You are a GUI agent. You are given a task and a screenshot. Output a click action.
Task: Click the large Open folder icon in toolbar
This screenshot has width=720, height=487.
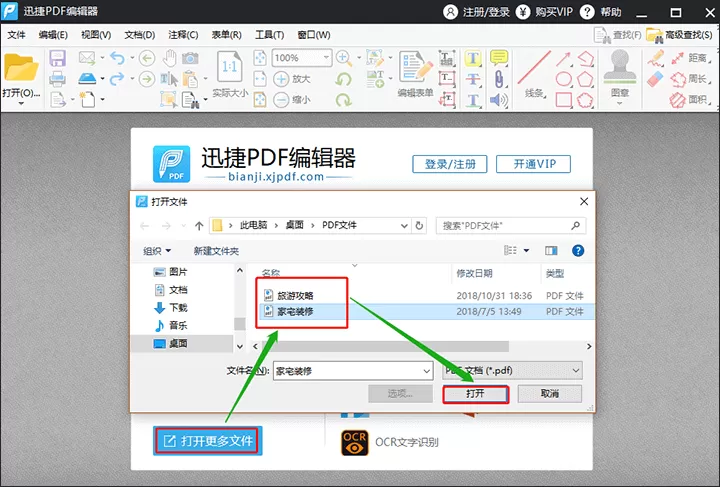(21, 68)
